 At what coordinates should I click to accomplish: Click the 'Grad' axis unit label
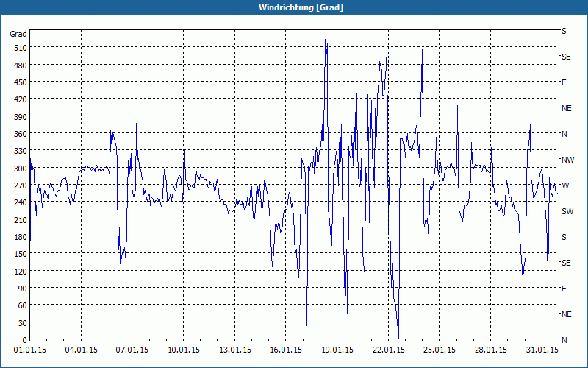pos(18,34)
